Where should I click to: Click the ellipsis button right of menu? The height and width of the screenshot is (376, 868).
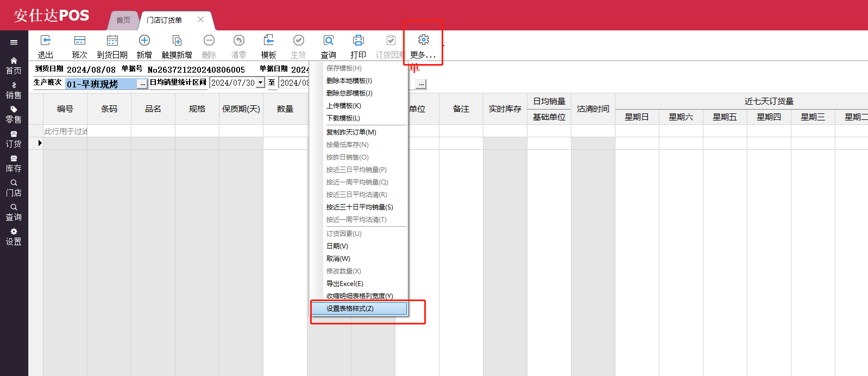[421, 84]
